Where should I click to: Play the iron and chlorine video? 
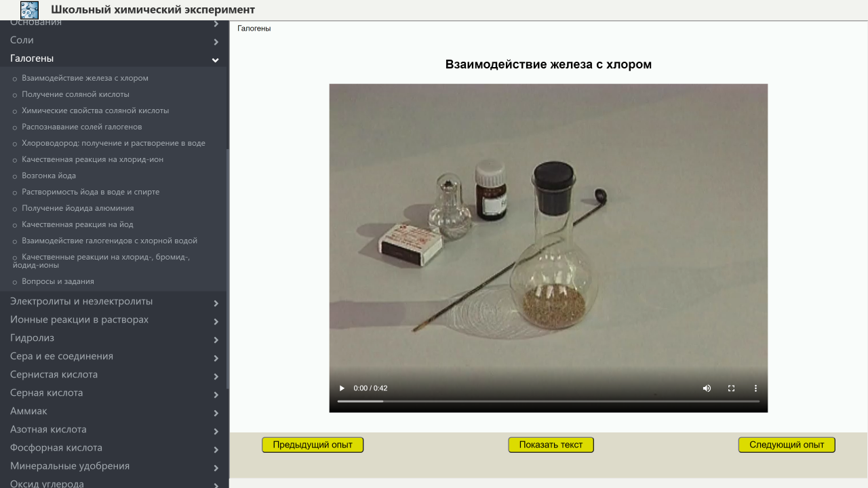pyautogui.click(x=342, y=388)
